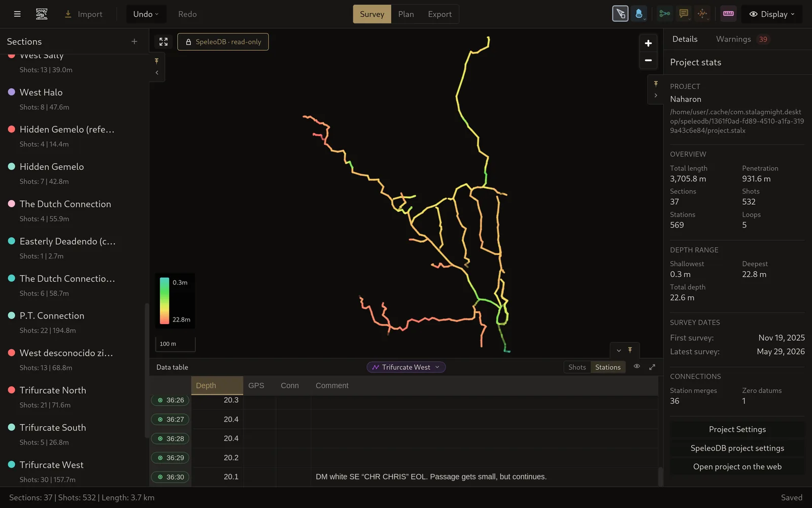Sort by the Depth column header

pos(217,386)
